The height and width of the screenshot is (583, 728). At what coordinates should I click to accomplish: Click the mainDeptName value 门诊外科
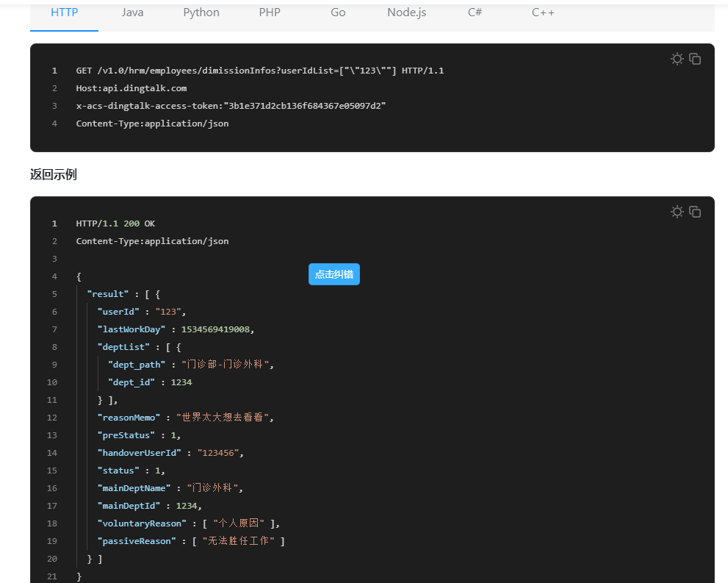tap(212, 488)
